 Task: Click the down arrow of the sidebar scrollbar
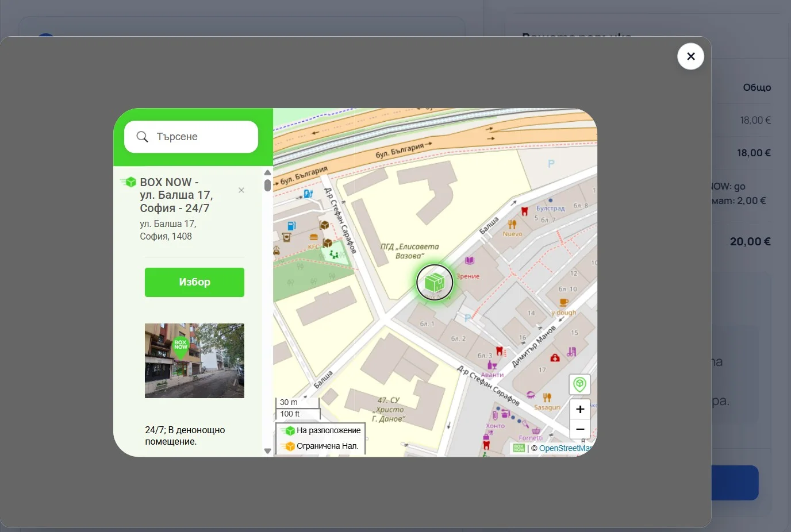click(267, 451)
